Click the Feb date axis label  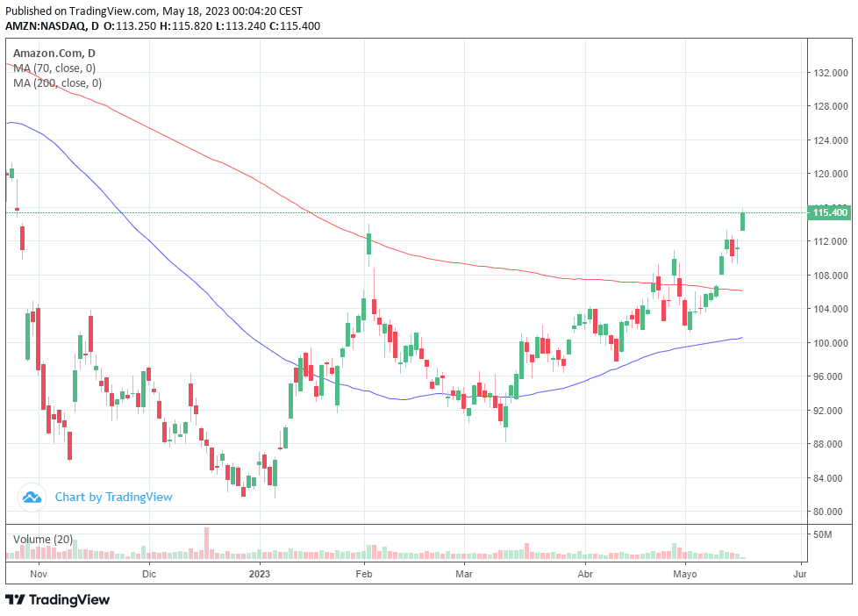pos(364,574)
